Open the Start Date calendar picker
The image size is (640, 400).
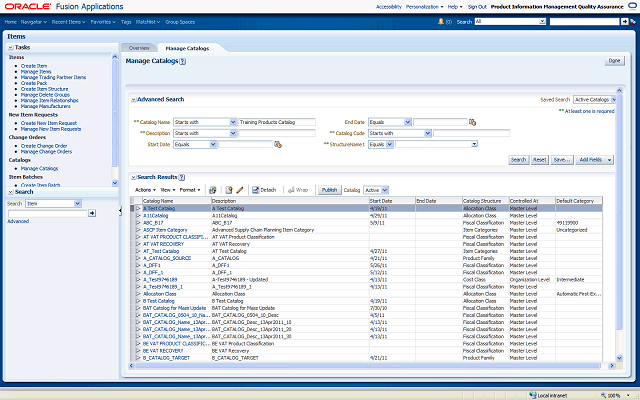click(278, 144)
